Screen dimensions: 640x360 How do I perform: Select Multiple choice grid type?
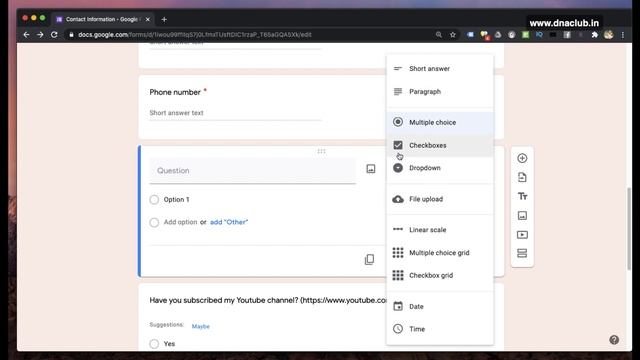coord(440,253)
